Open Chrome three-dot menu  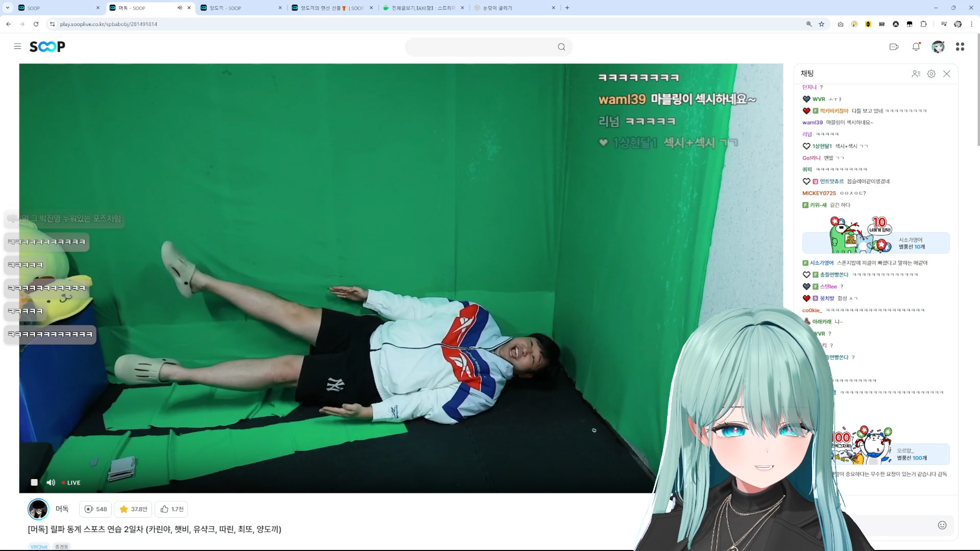coord(971,24)
